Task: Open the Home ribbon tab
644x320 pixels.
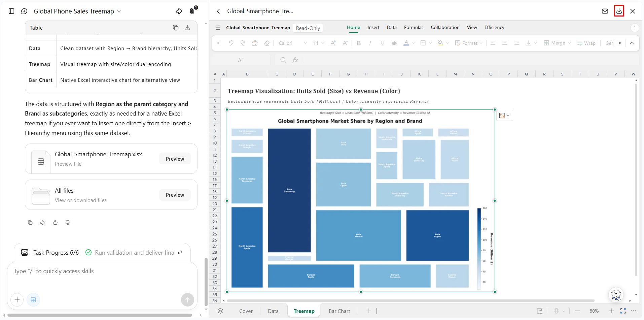Action: pyautogui.click(x=353, y=28)
